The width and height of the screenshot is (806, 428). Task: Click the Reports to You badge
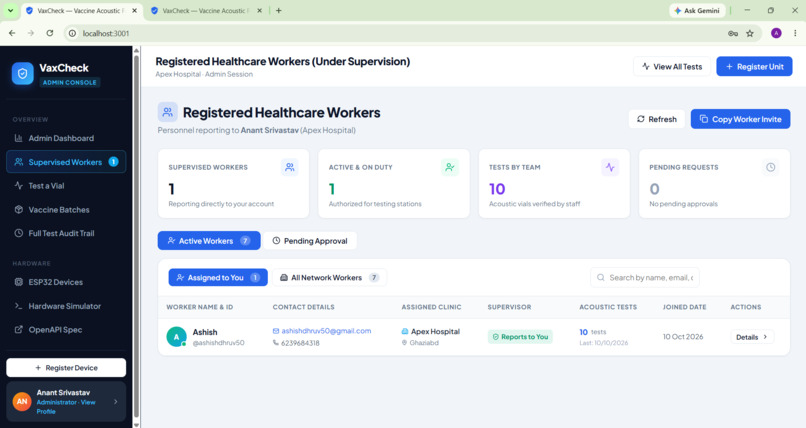click(520, 337)
